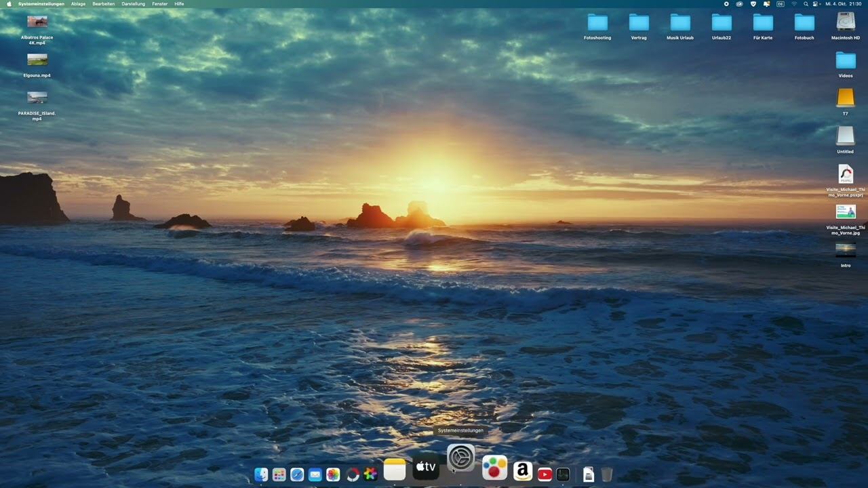Image resolution: width=868 pixels, height=488 pixels.
Task: Open the Hilfe menu
Action: coord(179,4)
